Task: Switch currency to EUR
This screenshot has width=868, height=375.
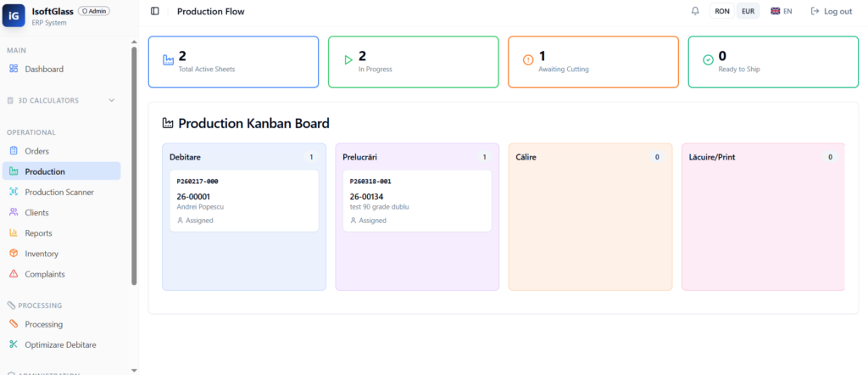Action: pyautogui.click(x=748, y=11)
